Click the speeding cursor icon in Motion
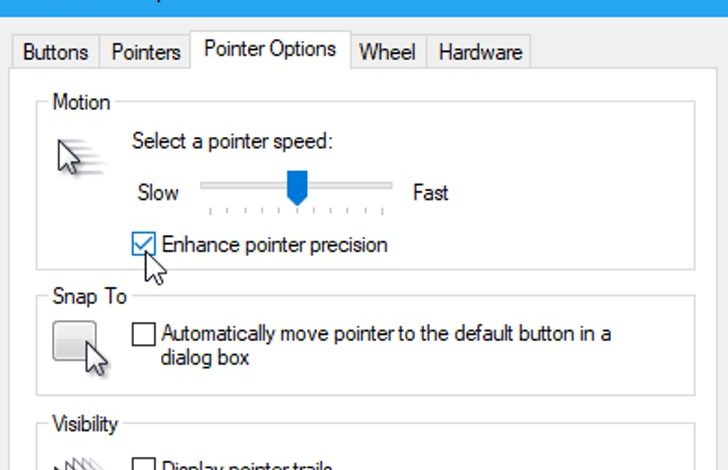Image resolution: width=728 pixels, height=470 pixels. [x=81, y=157]
